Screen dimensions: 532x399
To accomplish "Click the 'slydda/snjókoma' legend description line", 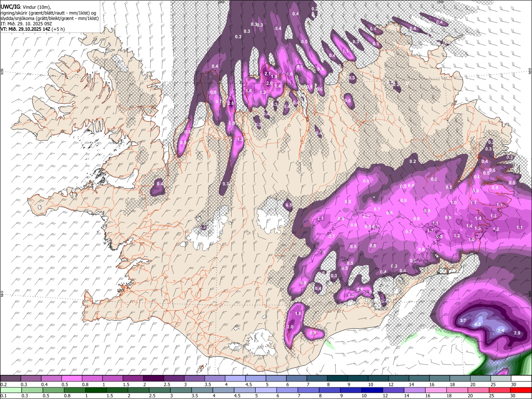I will pos(49,18).
